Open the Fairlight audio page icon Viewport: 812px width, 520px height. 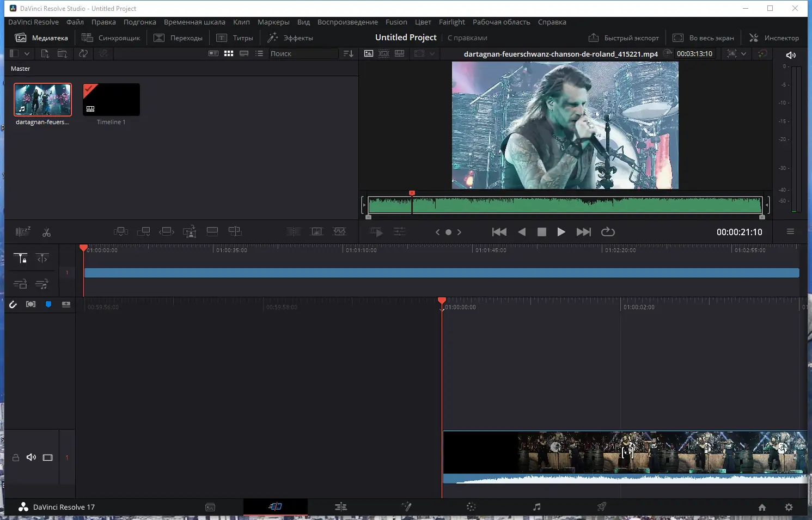(536, 507)
